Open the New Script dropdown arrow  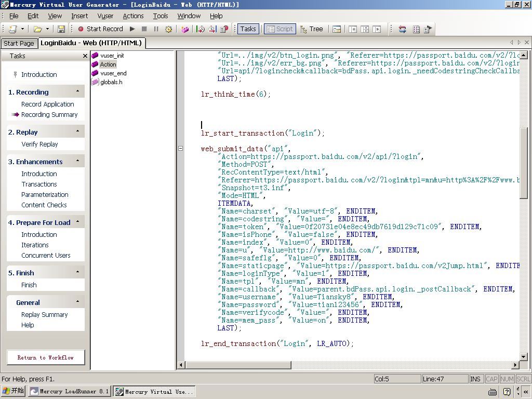coord(22,29)
